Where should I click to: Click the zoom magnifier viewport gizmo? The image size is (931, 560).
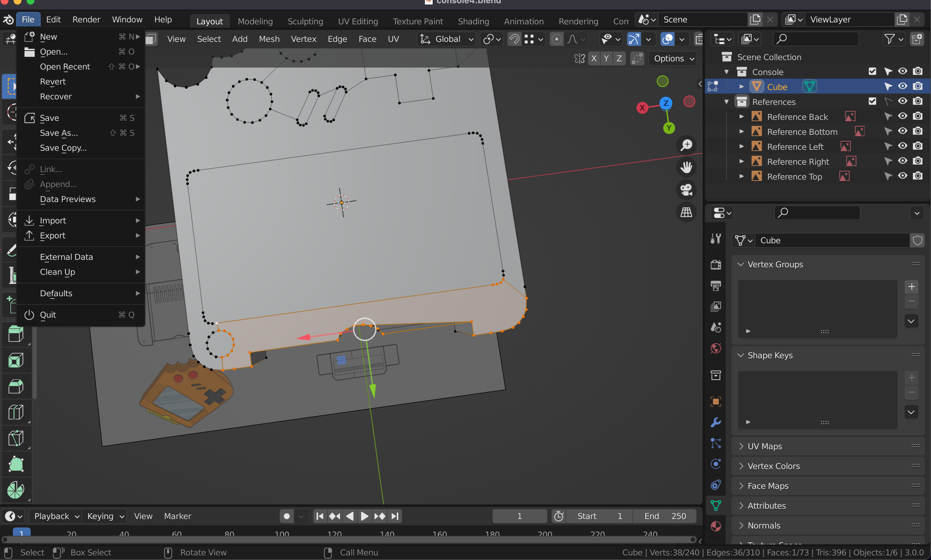point(686,145)
